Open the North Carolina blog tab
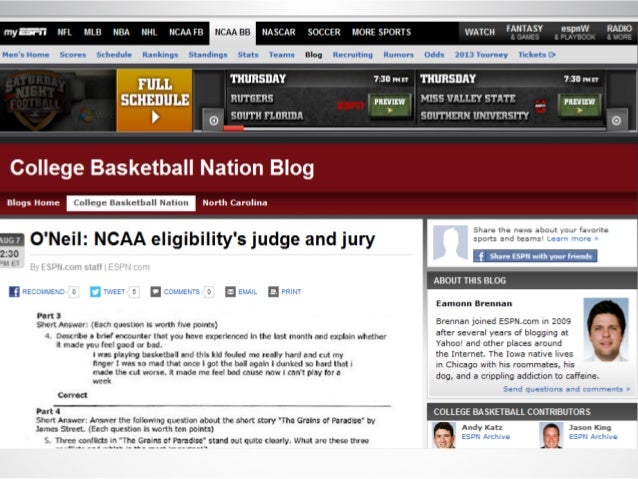This screenshot has height=479, width=638. tap(235, 203)
